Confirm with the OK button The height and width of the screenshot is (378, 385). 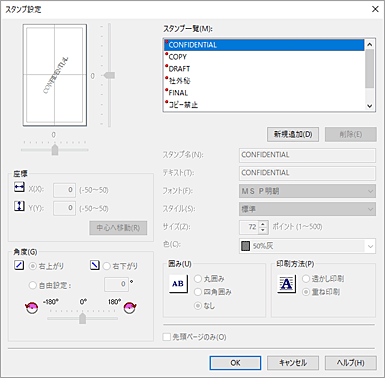tap(235, 363)
